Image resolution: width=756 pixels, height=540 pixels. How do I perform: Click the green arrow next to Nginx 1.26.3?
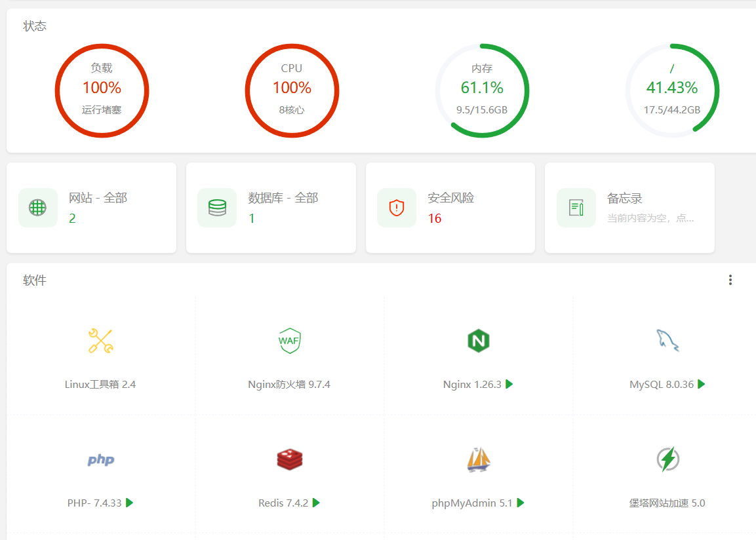pos(509,384)
